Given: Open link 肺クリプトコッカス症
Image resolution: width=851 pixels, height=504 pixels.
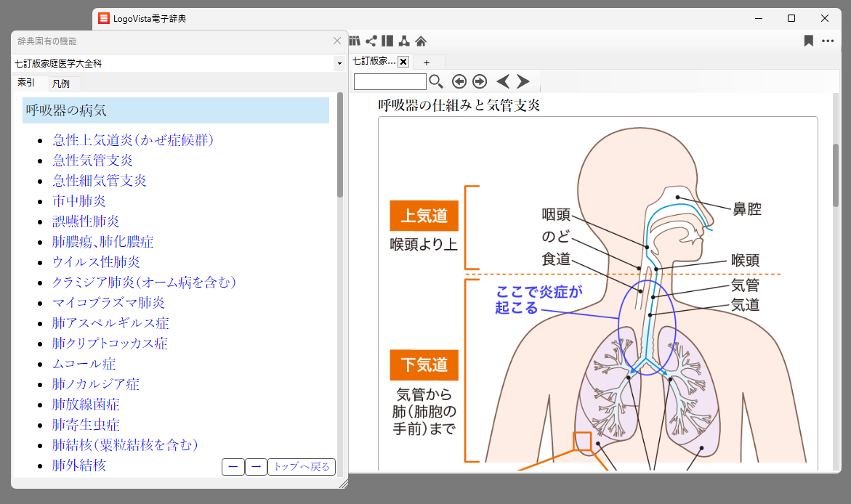Looking at the screenshot, I should [x=110, y=344].
